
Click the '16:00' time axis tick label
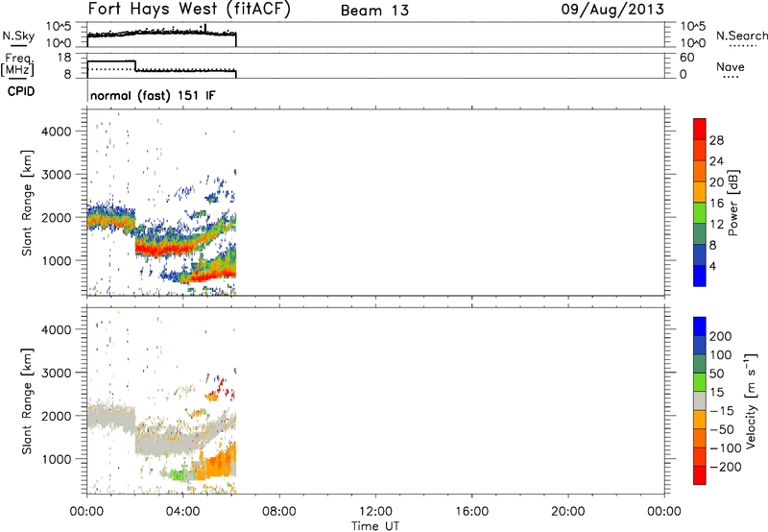(471, 512)
